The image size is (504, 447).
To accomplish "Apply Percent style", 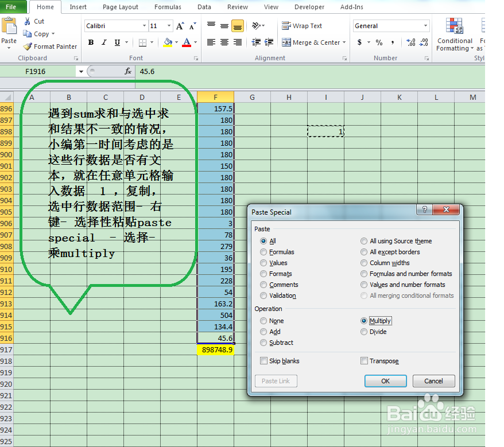I will [x=379, y=42].
